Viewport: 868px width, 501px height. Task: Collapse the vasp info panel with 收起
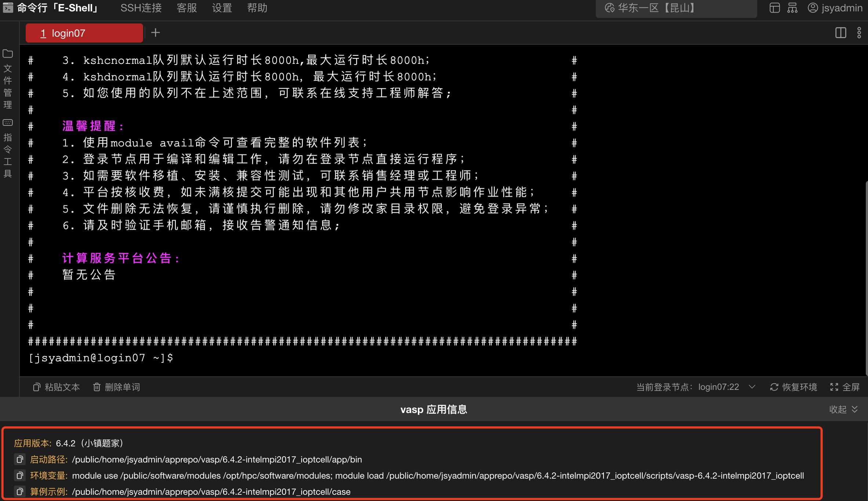click(x=843, y=409)
